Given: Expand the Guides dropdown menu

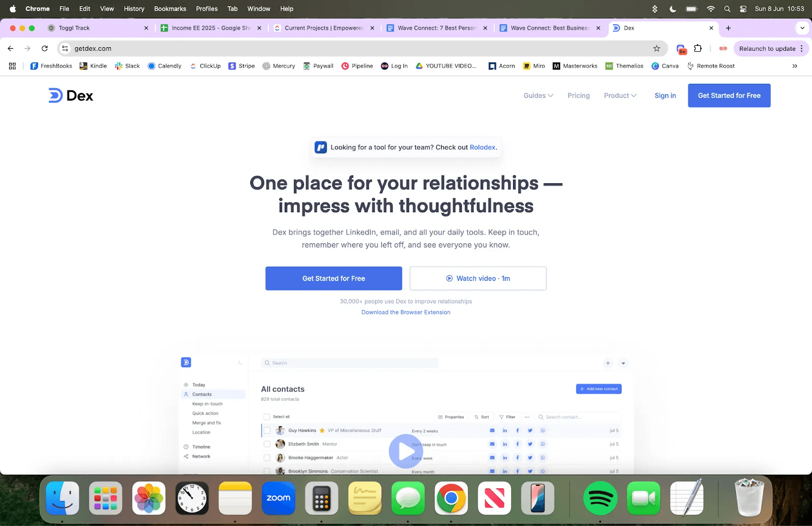Looking at the screenshot, I should 538,95.
